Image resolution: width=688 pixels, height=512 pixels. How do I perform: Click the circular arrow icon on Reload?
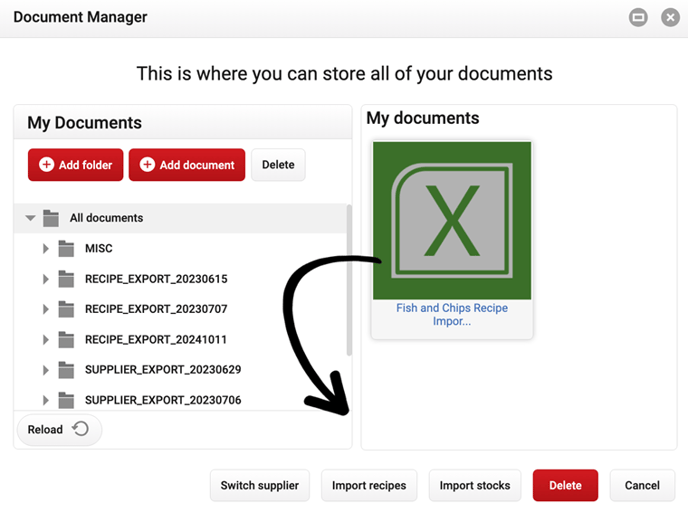[x=80, y=429]
